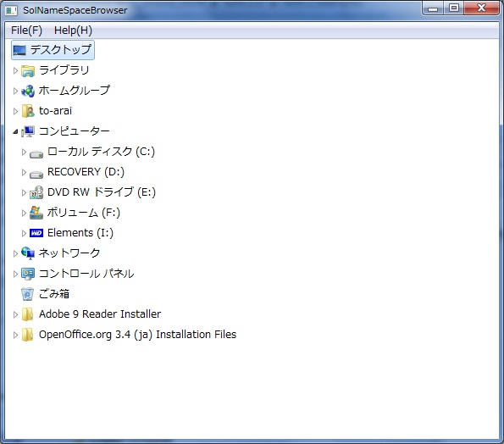The width and height of the screenshot is (504, 444).
Task: Click the Homegroup globe icon
Action: pyautogui.click(x=28, y=91)
